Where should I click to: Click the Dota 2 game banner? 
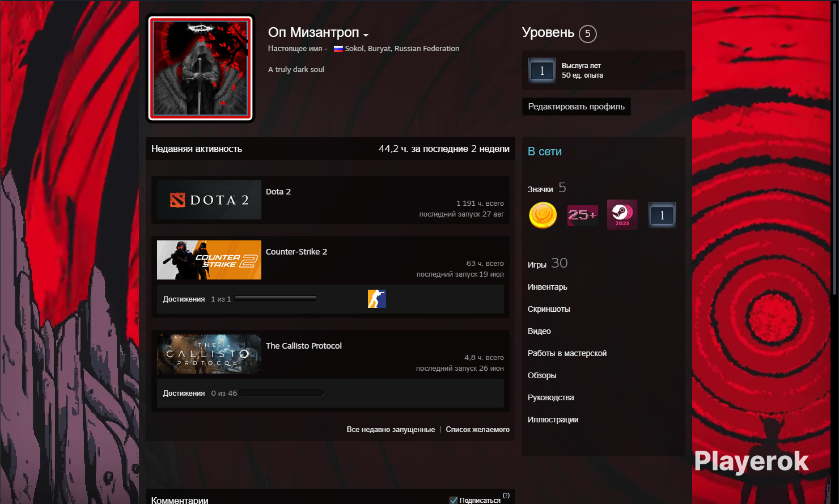click(x=209, y=200)
